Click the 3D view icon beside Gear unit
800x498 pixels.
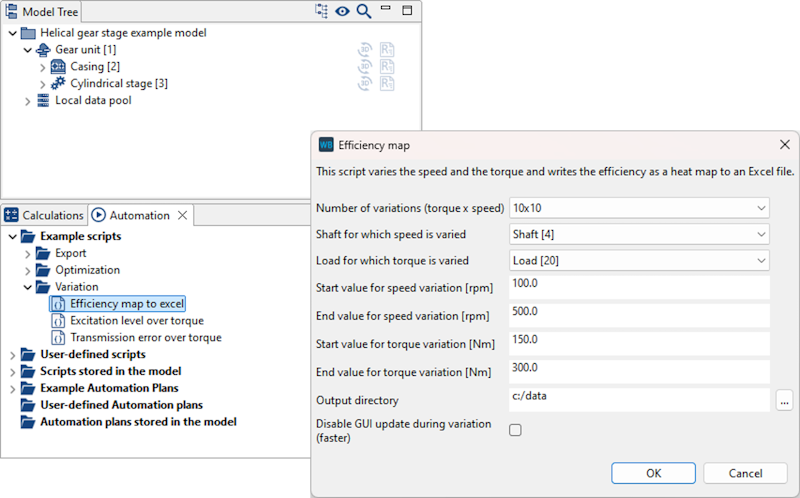[x=366, y=50]
